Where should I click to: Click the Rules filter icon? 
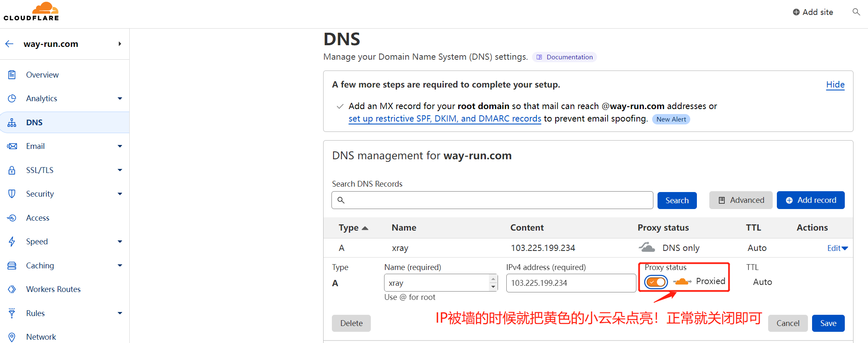(12, 313)
